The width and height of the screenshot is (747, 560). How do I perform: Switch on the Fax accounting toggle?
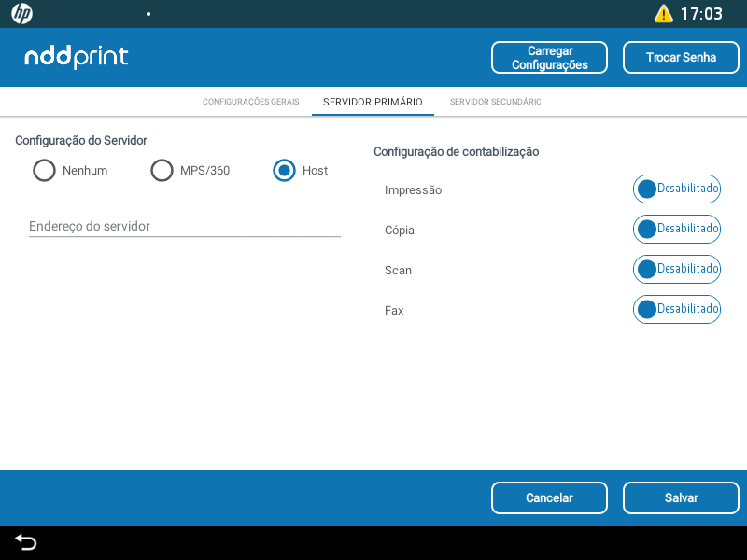(676, 309)
